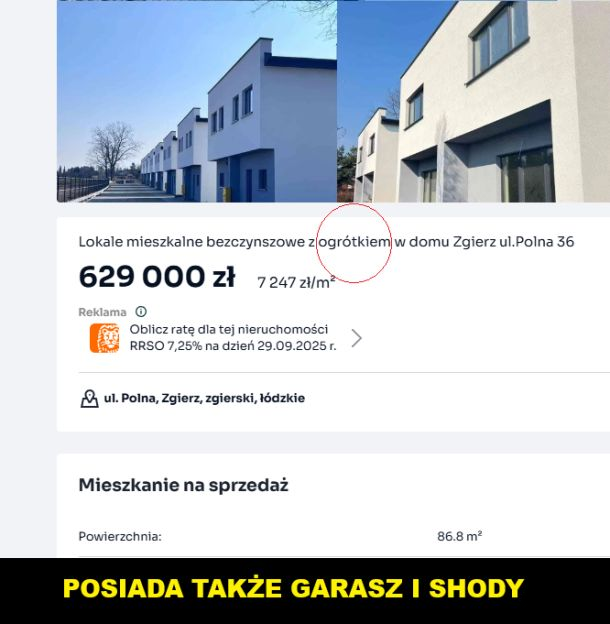Click the map pin location icon
This screenshot has width=610, height=624.
pyautogui.click(x=90, y=398)
